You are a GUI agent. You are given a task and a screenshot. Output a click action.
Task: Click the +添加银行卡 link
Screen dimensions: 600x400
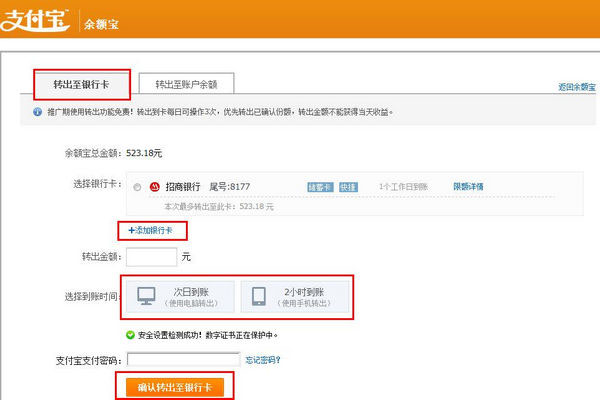click(x=150, y=230)
